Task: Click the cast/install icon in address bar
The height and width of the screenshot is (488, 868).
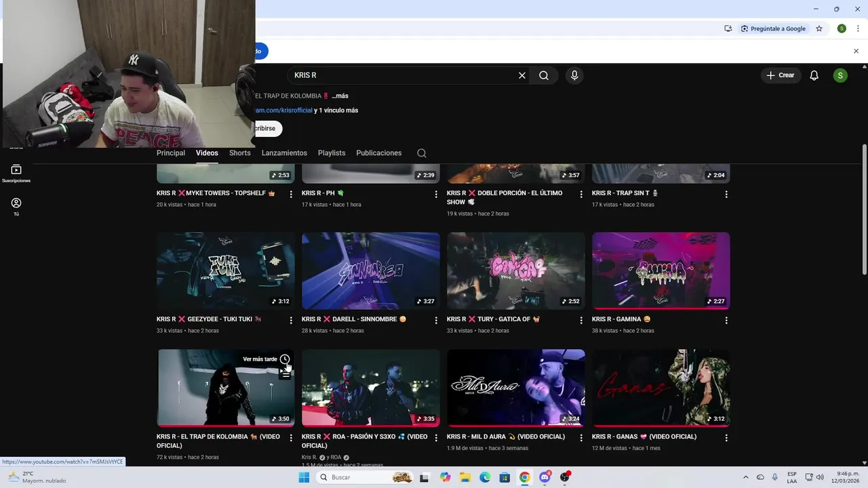Action: [728, 28]
